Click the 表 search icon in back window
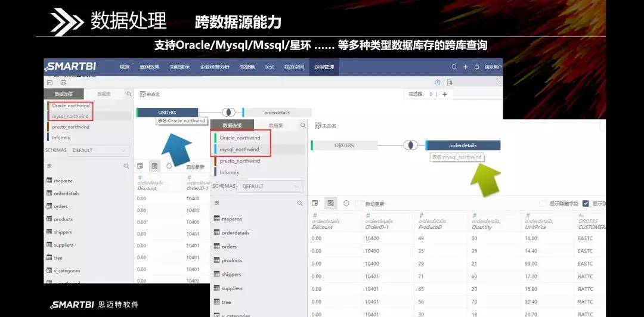The height and width of the screenshot is (317, 644). click(x=126, y=166)
